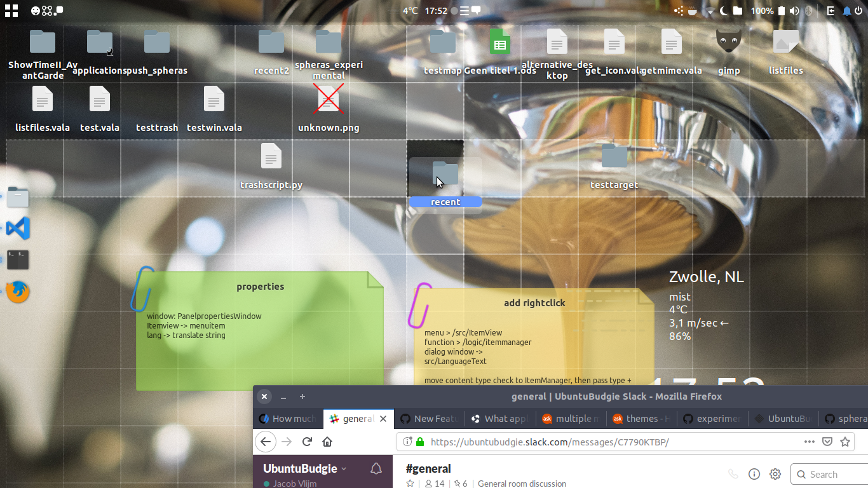Open the Geen titel 1.ods spreadsheet
The image size is (868, 488).
point(500,42)
